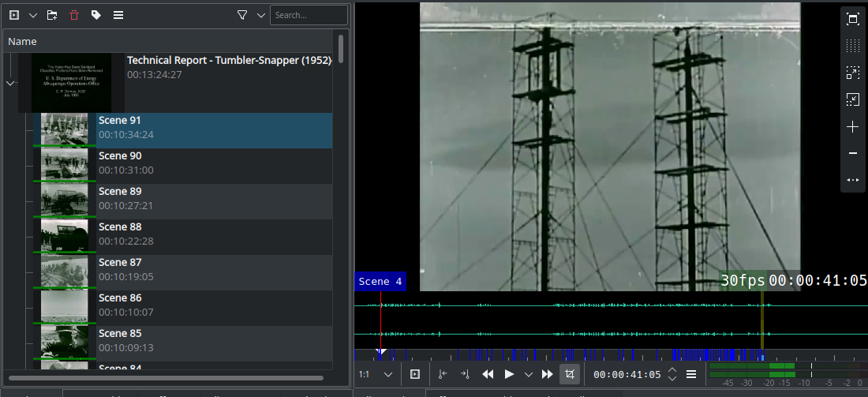Open the tags panel icon

tap(96, 15)
